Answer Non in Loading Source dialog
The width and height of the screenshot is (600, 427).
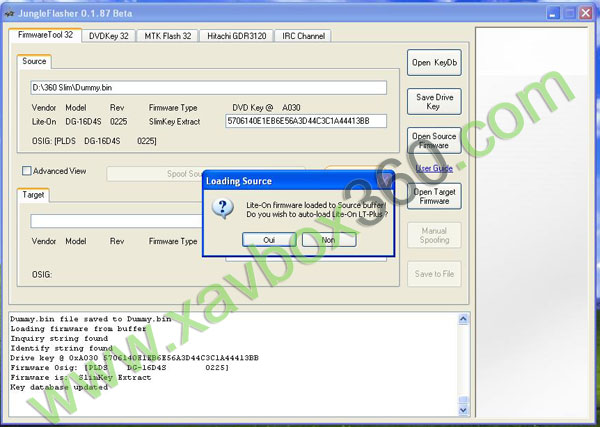click(329, 240)
